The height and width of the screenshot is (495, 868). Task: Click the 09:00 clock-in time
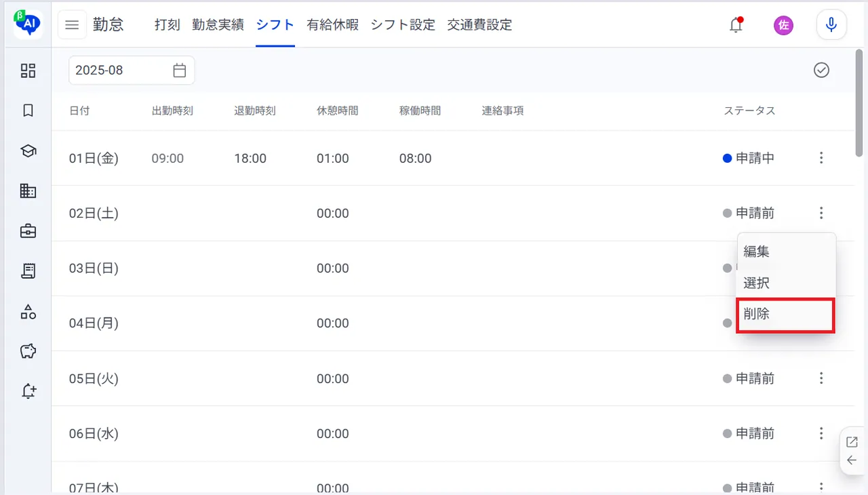coord(167,158)
